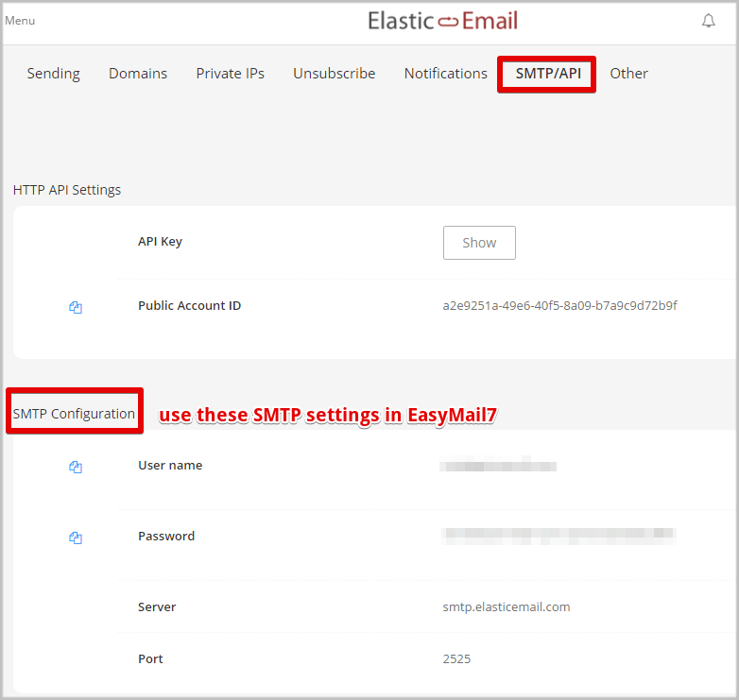The image size is (739, 700).
Task: Click the API Key label
Action: 160,242
